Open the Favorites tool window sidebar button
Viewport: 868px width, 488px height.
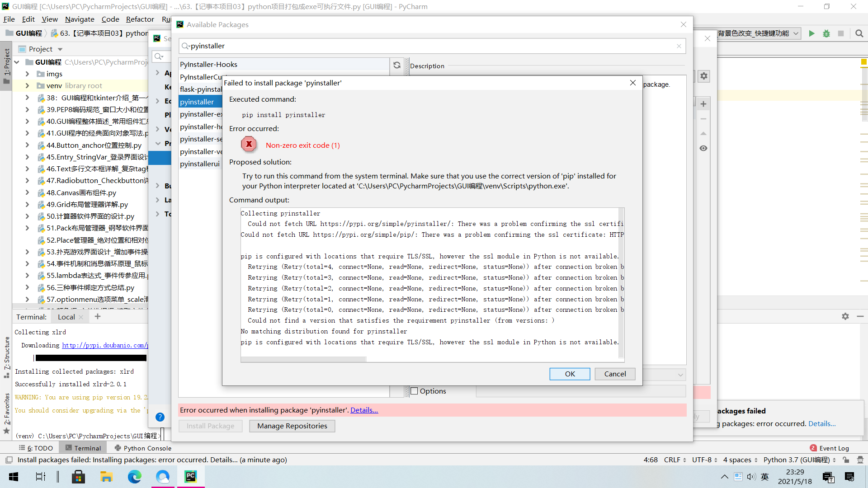pyautogui.click(x=6, y=413)
